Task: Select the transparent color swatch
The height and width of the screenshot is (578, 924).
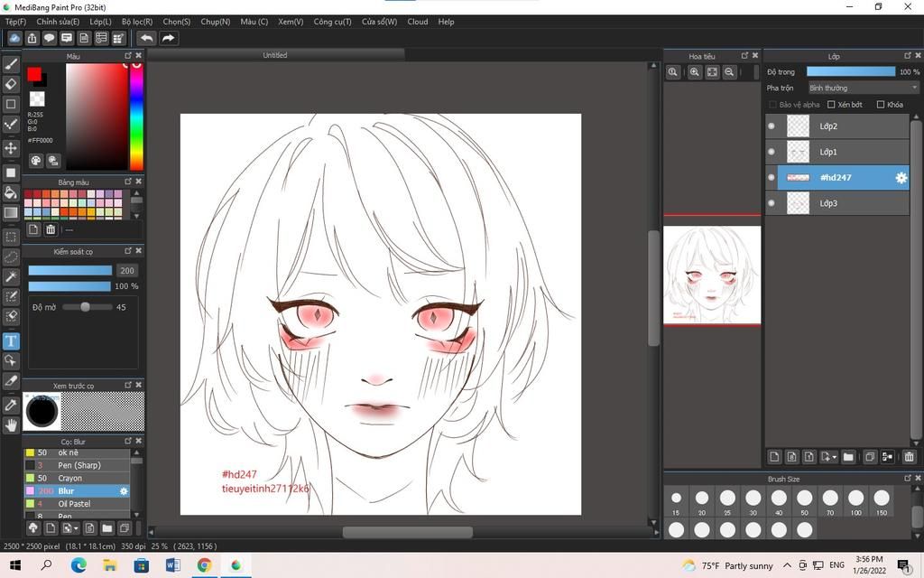Action: (x=37, y=98)
